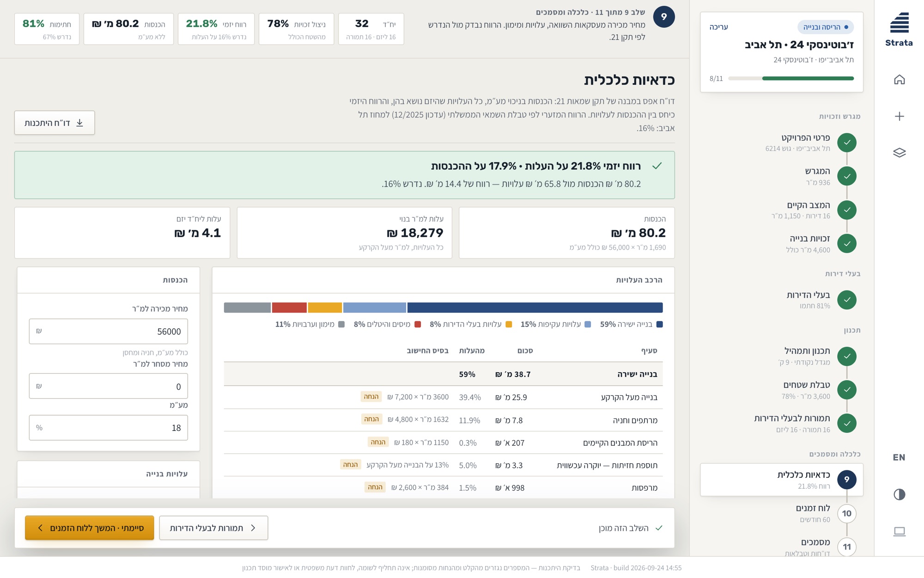This screenshot has width=924, height=578.
Task: Click the רווח יזמי 21.8% stat card
Action: [x=216, y=29]
